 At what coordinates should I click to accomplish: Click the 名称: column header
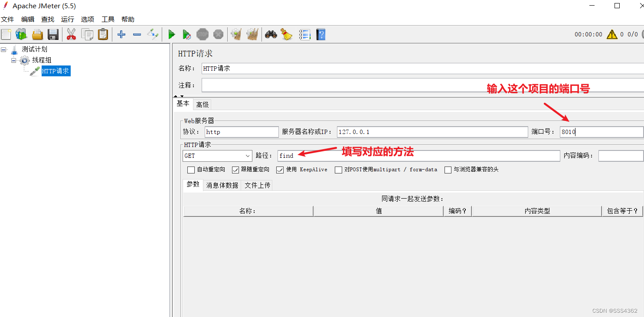pyautogui.click(x=248, y=211)
